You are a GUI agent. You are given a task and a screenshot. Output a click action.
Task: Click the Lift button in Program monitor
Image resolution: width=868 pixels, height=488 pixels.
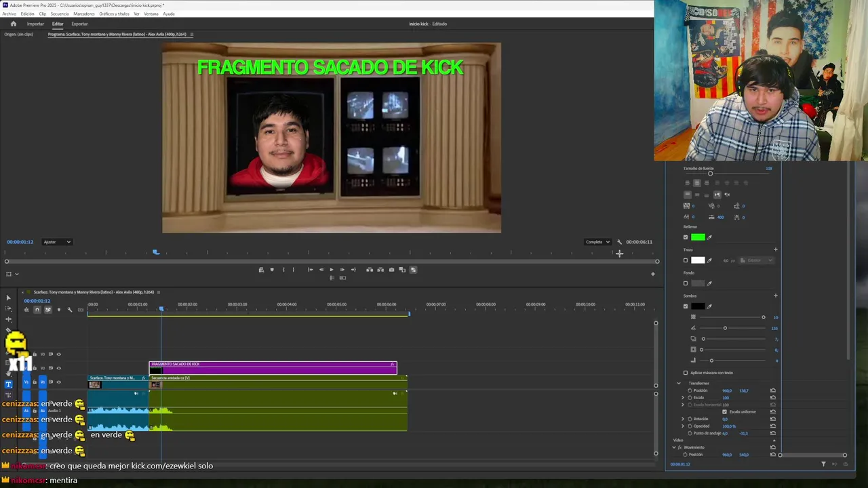tap(370, 270)
